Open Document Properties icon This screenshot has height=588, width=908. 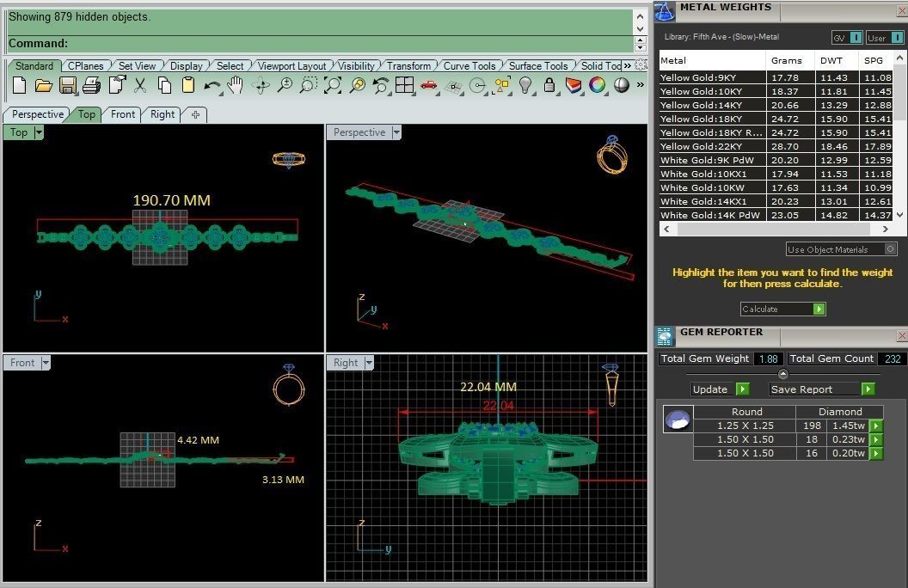116,86
